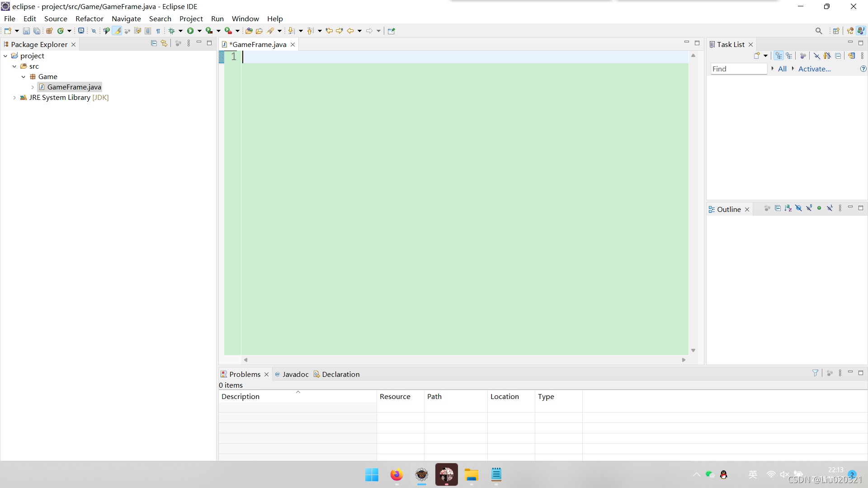Viewport: 868px width, 488px height.
Task: Click the Collapse All icon in Package Explorer
Action: pyautogui.click(x=154, y=43)
